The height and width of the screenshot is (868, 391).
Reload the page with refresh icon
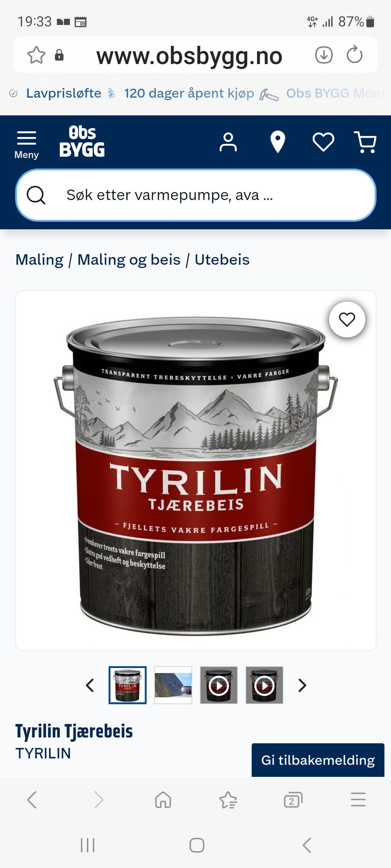pyautogui.click(x=355, y=54)
